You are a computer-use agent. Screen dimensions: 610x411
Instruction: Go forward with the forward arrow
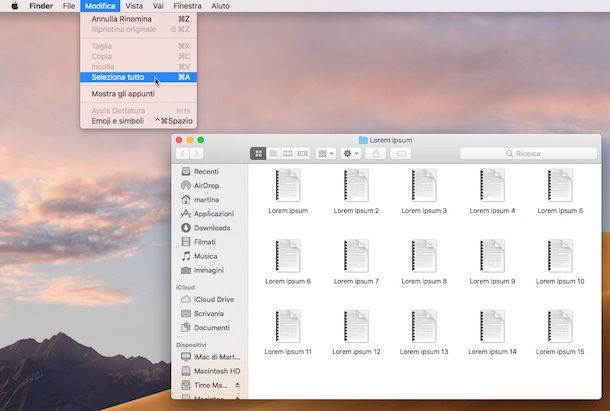point(196,154)
